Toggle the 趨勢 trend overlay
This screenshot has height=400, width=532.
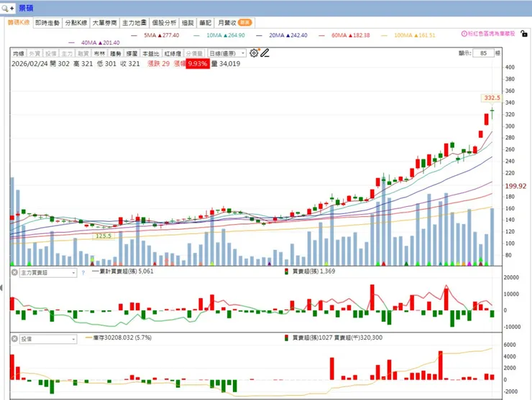pos(116,54)
